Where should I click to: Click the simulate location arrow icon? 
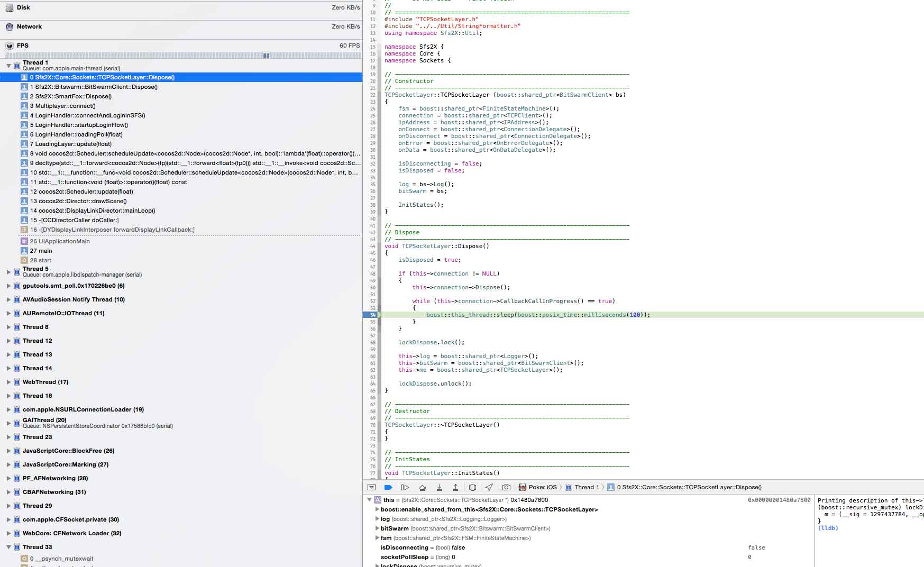tap(489, 487)
